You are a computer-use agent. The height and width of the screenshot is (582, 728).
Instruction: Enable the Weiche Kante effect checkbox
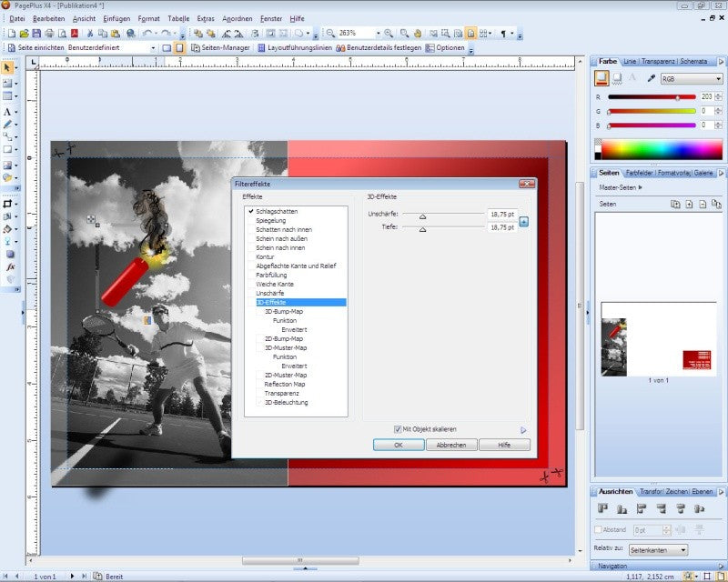[251, 284]
